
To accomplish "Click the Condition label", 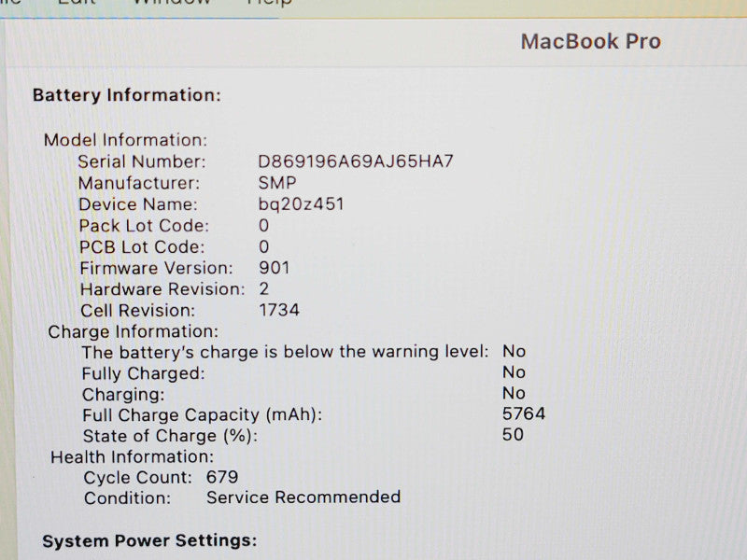I will [127, 498].
